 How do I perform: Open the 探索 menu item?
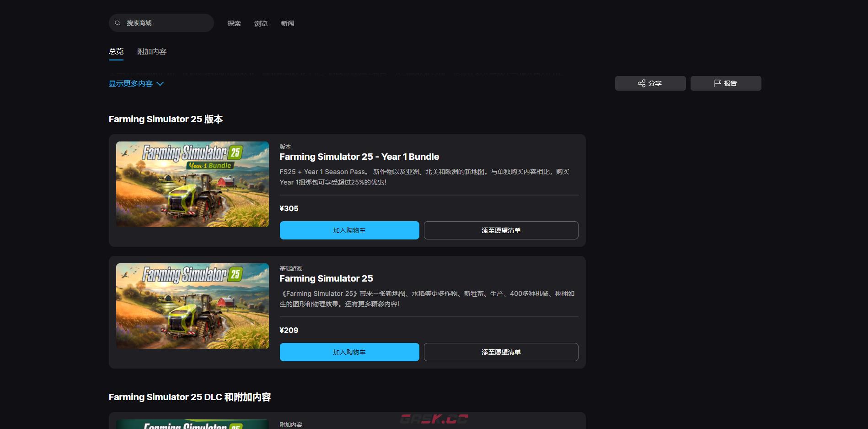[x=234, y=23]
